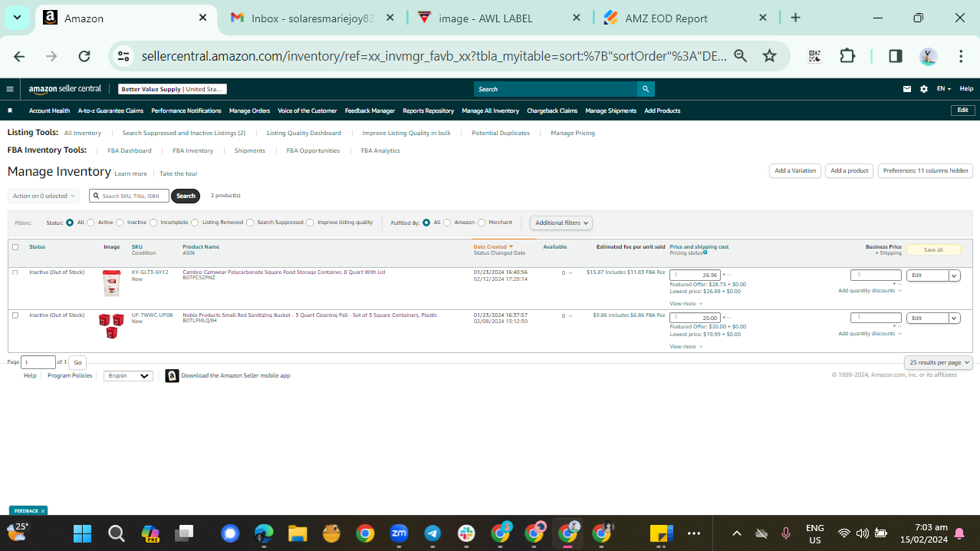The image size is (980, 551).
Task: Select the Active status filter
Action: tap(90, 223)
